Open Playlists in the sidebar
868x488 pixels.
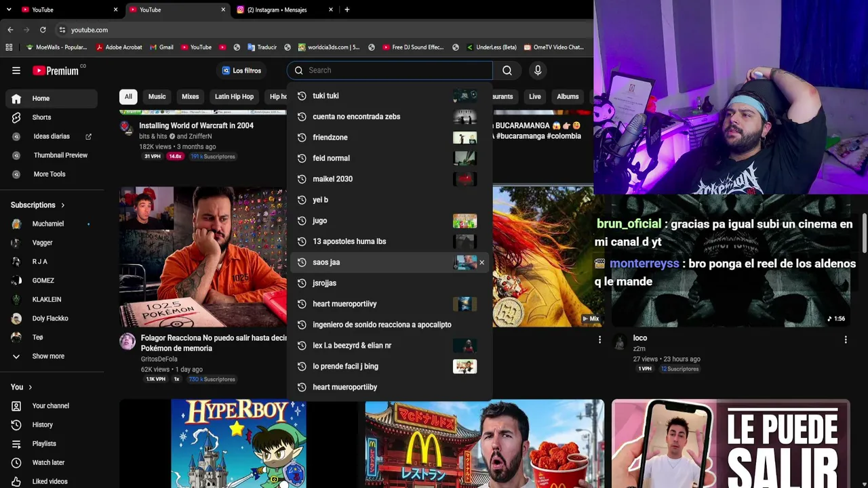52,444
